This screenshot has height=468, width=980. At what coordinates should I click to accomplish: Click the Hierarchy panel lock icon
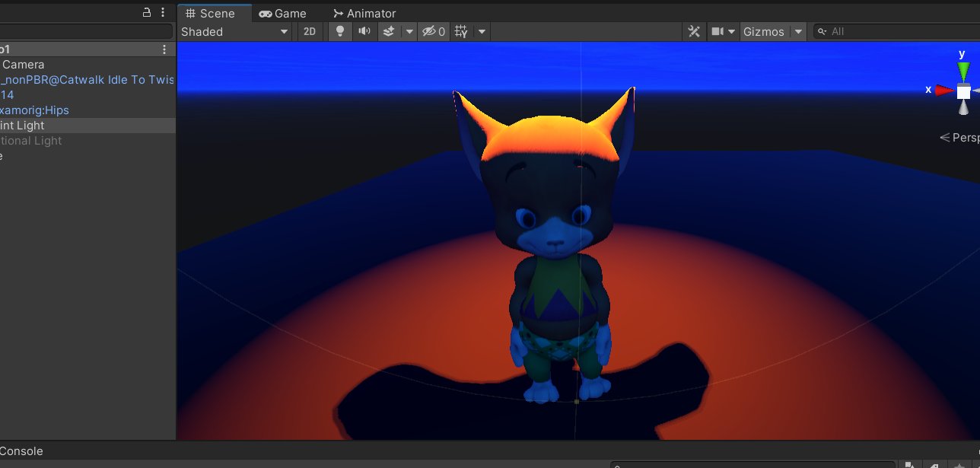click(x=147, y=12)
